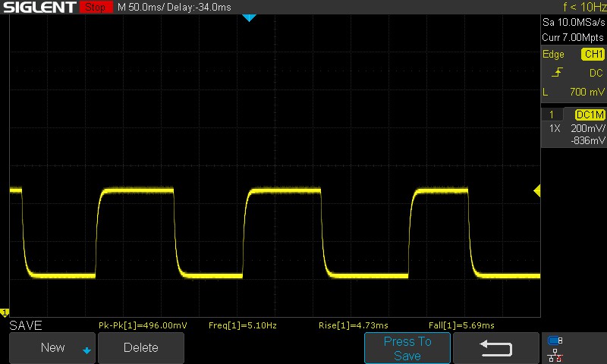Click the USB device status icon
This screenshot has width=607, height=364.
pos(555,340)
